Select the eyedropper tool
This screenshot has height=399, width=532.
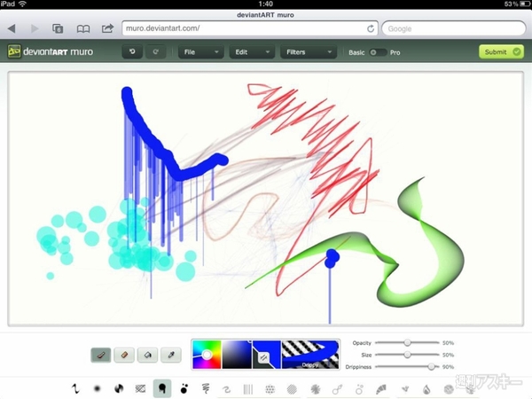[170, 355]
